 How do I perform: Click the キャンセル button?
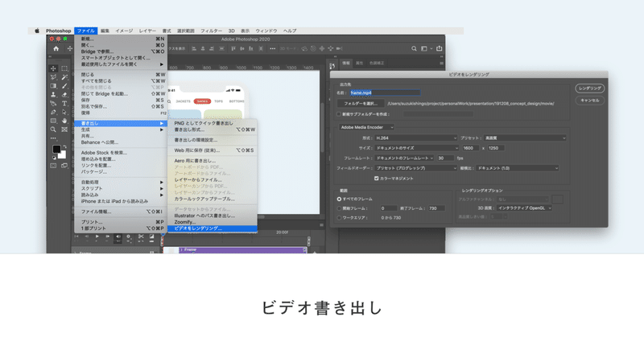pyautogui.click(x=590, y=100)
